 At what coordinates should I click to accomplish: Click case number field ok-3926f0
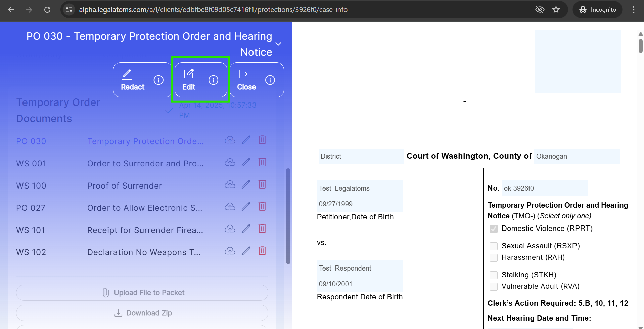[x=545, y=188]
